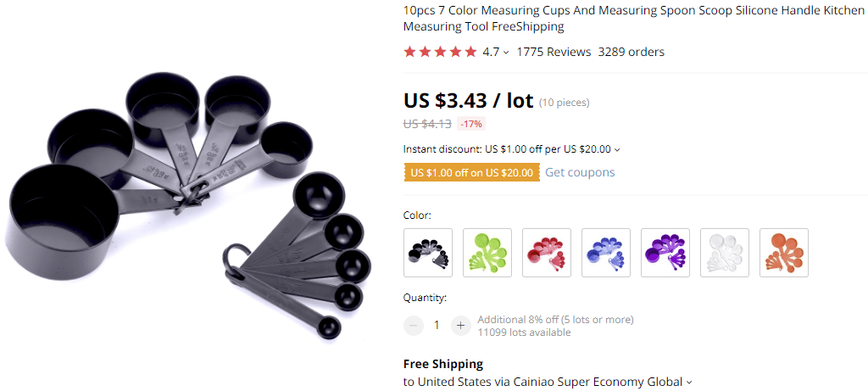
Task: Pick the red measuring set variant
Action: 547,253
